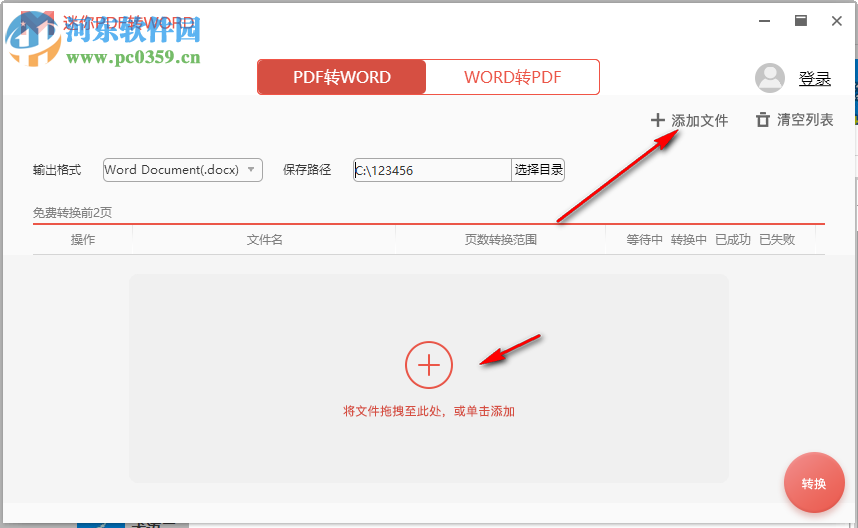Click the user avatar icon
This screenshot has height=528, width=858.
(x=770, y=78)
